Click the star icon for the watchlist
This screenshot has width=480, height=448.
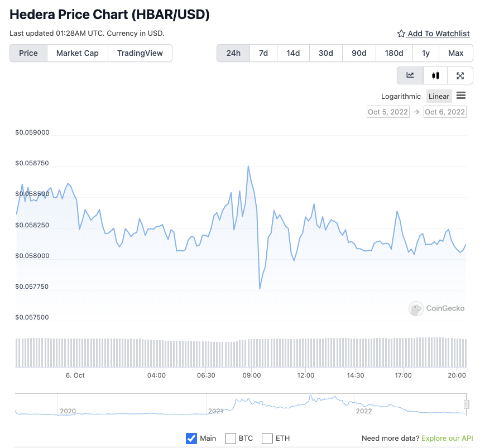coord(401,34)
